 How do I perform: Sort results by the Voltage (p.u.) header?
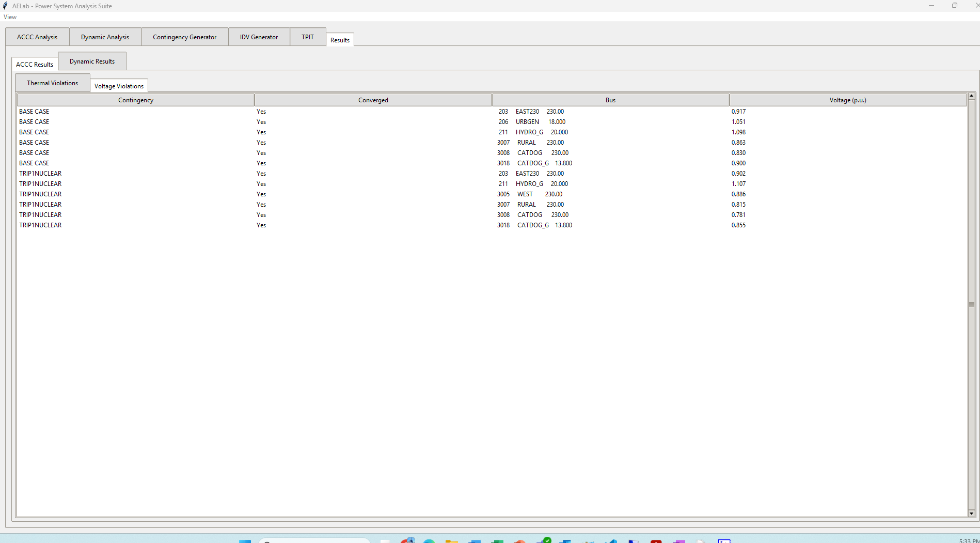coord(848,100)
